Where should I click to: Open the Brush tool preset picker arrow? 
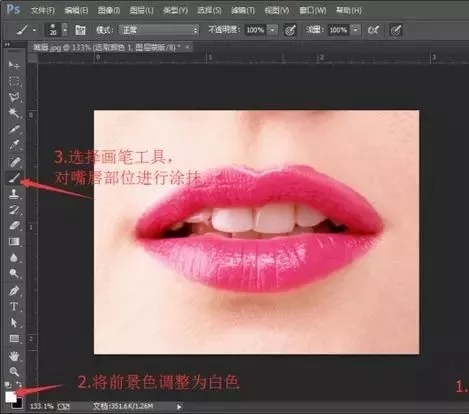[34, 30]
